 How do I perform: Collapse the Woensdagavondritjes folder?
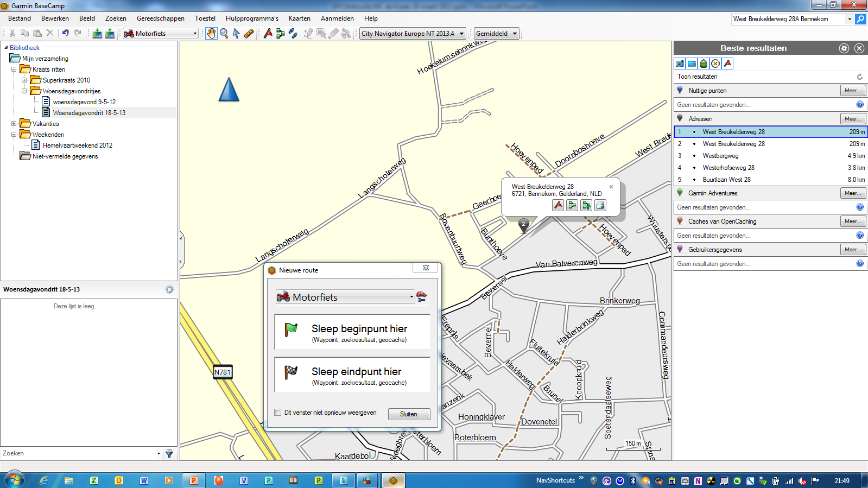24,91
